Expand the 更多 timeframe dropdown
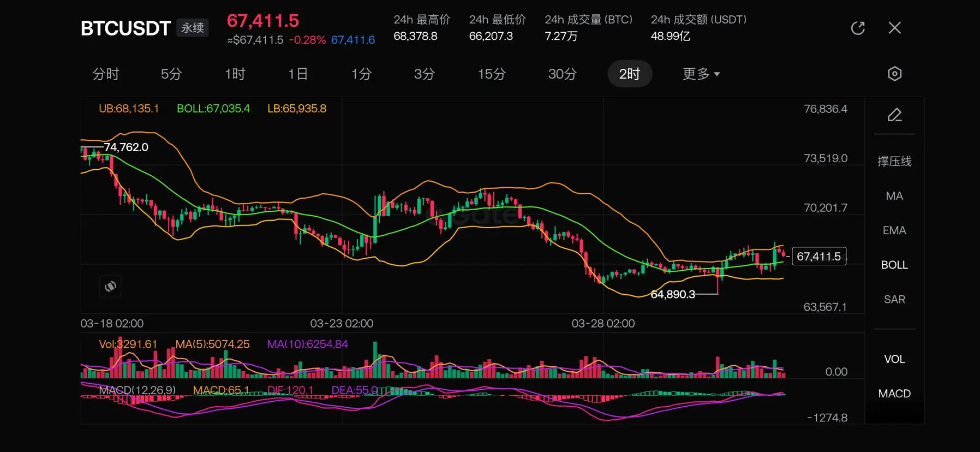Image resolution: width=980 pixels, height=452 pixels. pyautogui.click(x=701, y=74)
